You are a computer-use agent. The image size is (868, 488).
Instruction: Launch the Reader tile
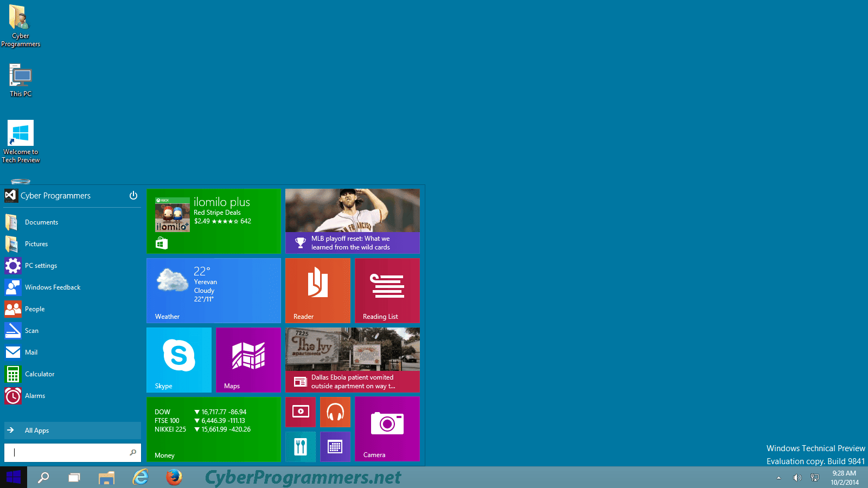(x=318, y=291)
